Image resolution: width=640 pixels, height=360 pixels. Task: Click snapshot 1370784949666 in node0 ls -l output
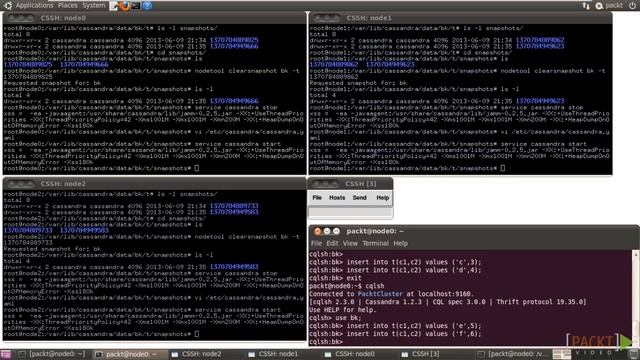(x=234, y=101)
